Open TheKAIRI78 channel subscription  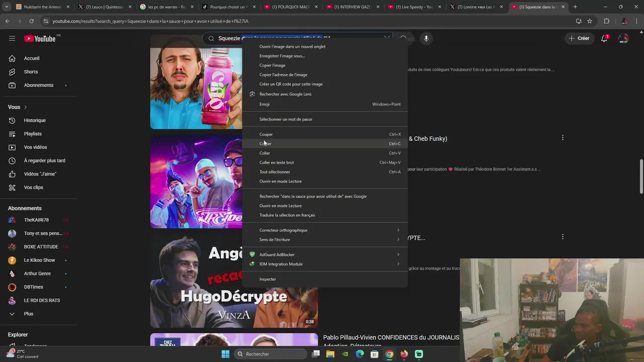36,220
